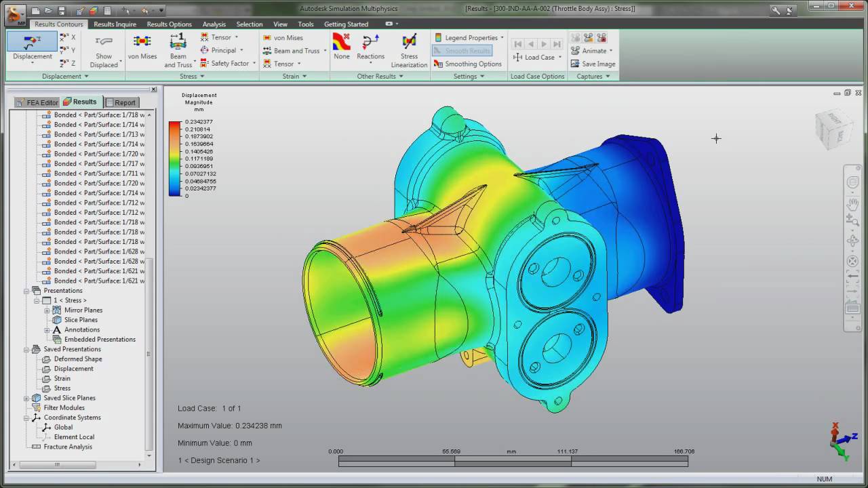Expand the Annotations tree node
The width and height of the screenshot is (868, 488).
[x=47, y=330]
